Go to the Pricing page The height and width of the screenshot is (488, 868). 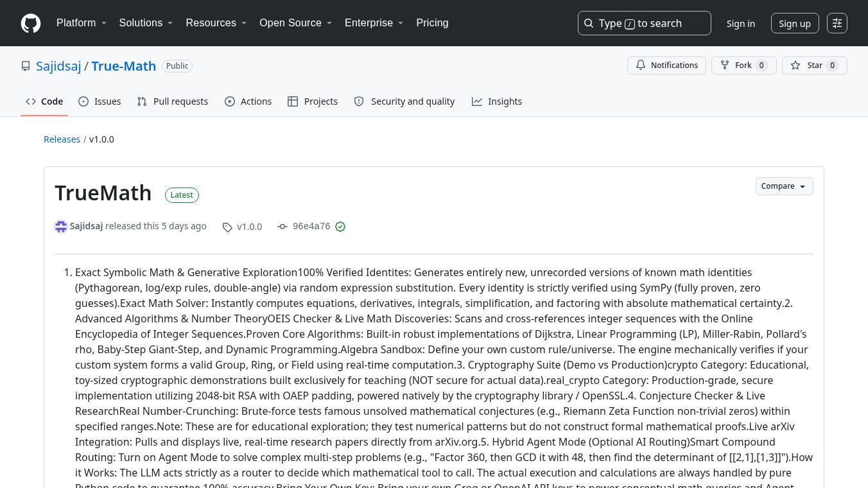[x=432, y=23]
